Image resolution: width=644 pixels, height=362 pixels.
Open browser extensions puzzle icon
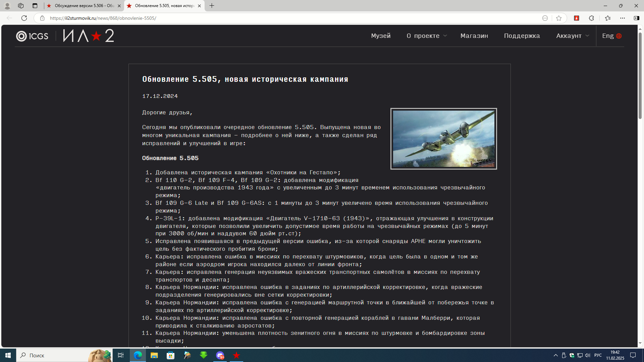(591, 18)
